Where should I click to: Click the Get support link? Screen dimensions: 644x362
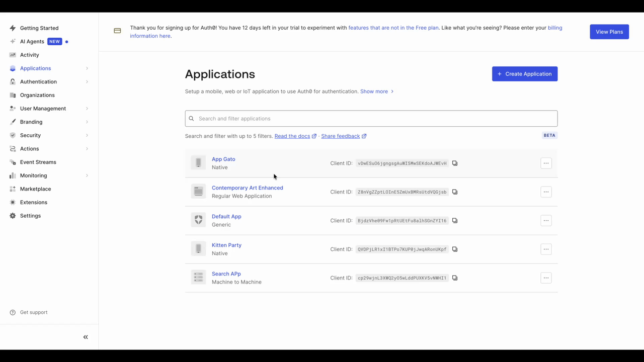pyautogui.click(x=34, y=312)
